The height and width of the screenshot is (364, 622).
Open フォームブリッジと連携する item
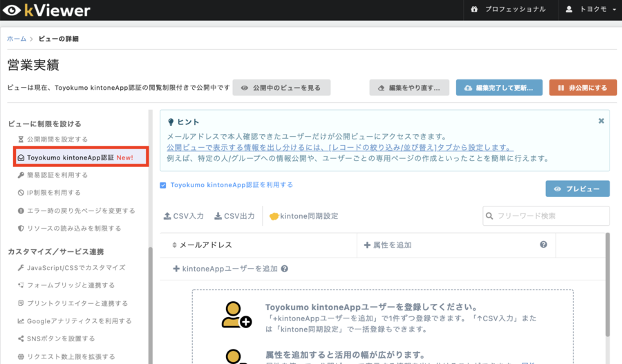[x=66, y=285]
